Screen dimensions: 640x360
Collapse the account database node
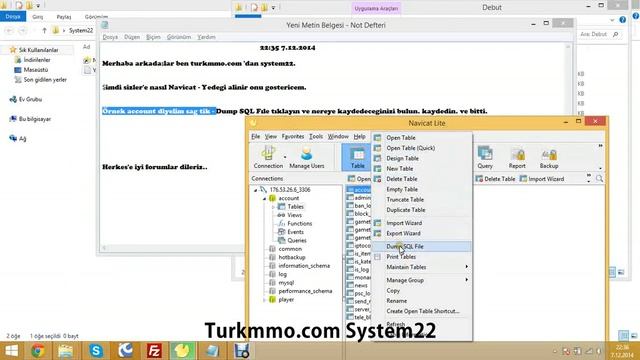click(264, 198)
